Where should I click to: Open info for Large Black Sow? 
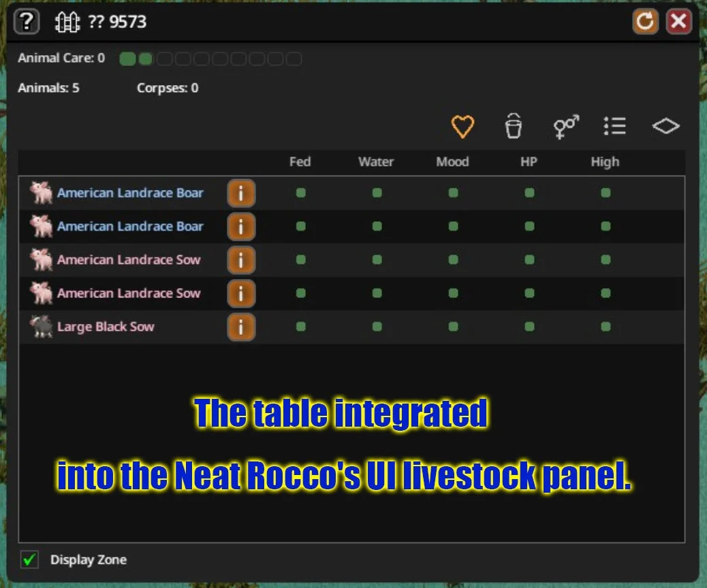(x=241, y=327)
